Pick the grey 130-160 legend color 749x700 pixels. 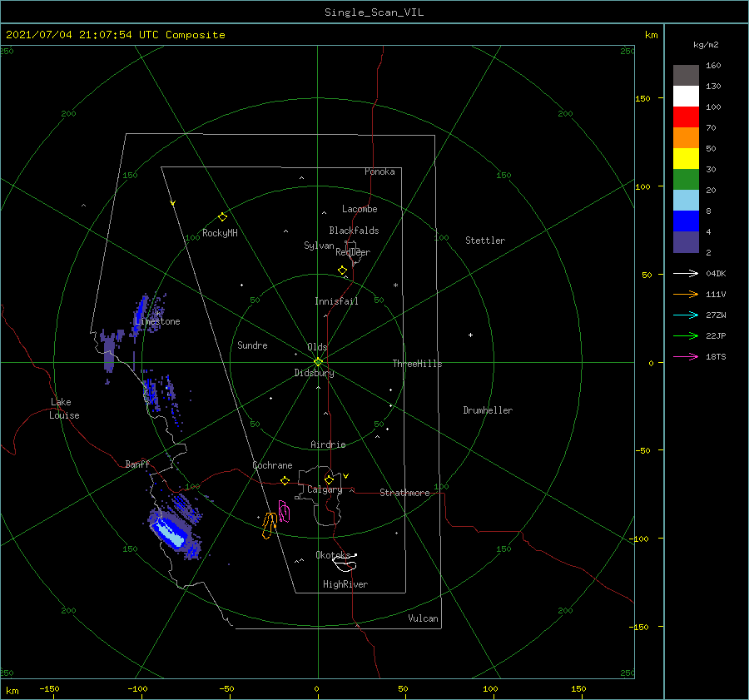pyautogui.click(x=686, y=75)
